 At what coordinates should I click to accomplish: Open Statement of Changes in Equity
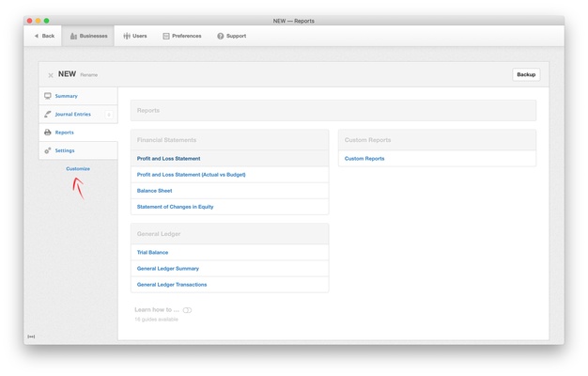point(175,207)
